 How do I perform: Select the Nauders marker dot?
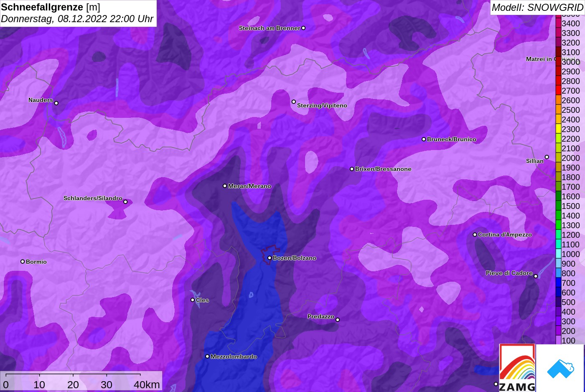pyautogui.click(x=56, y=103)
